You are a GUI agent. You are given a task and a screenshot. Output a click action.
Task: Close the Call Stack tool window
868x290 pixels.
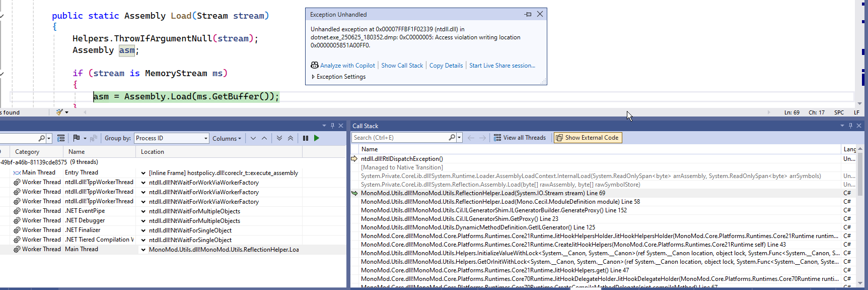pyautogui.click(x=859, y=126)
